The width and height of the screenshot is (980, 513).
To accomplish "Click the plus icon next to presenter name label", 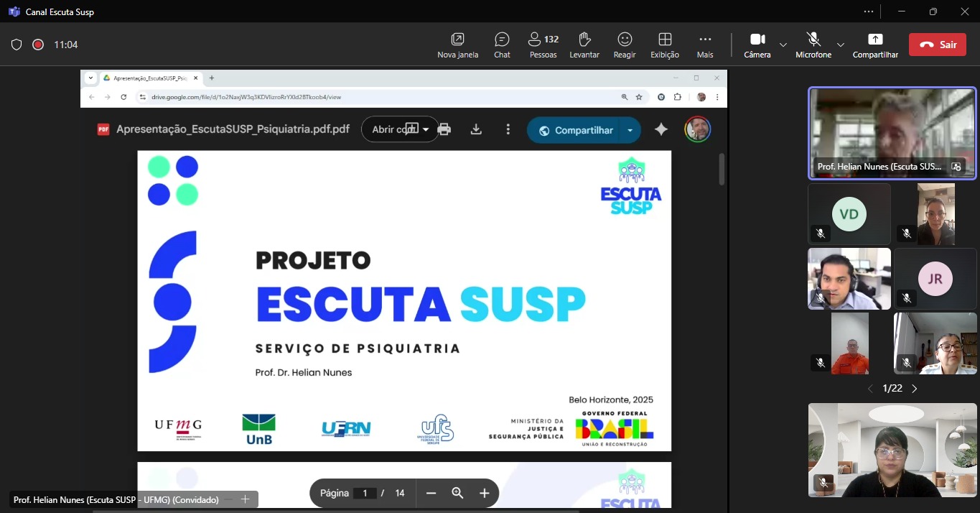I will [245, 499].
